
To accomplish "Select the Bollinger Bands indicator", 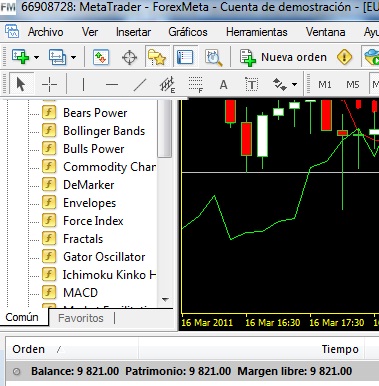I will (104, 131).
